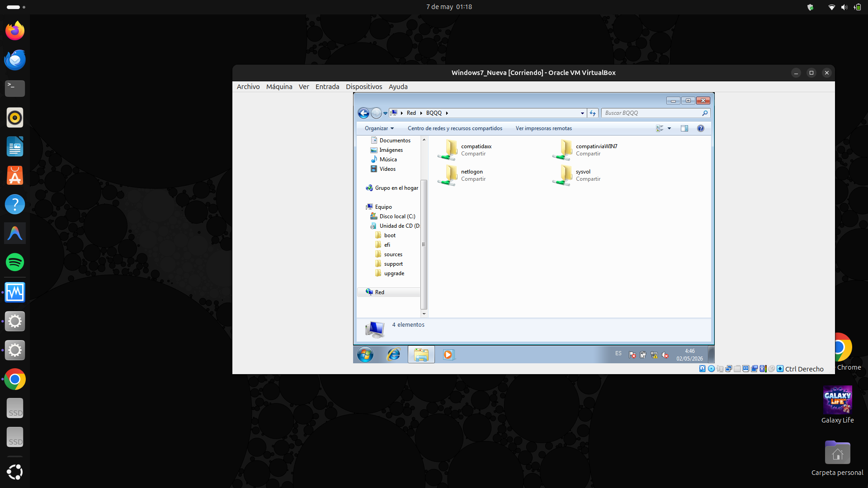
Task: Click the ES language indicator
Action: click(x=618, y=354)
